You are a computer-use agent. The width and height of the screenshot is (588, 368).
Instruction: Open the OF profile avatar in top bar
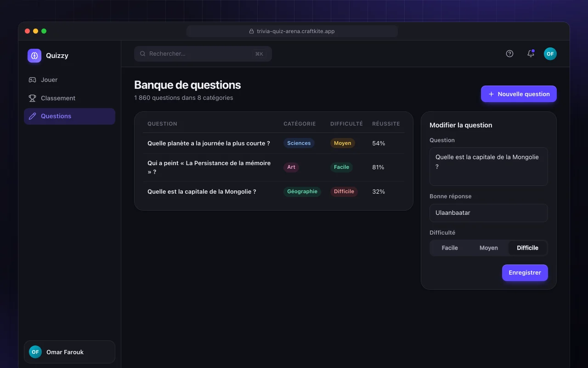tap(550, 54)
